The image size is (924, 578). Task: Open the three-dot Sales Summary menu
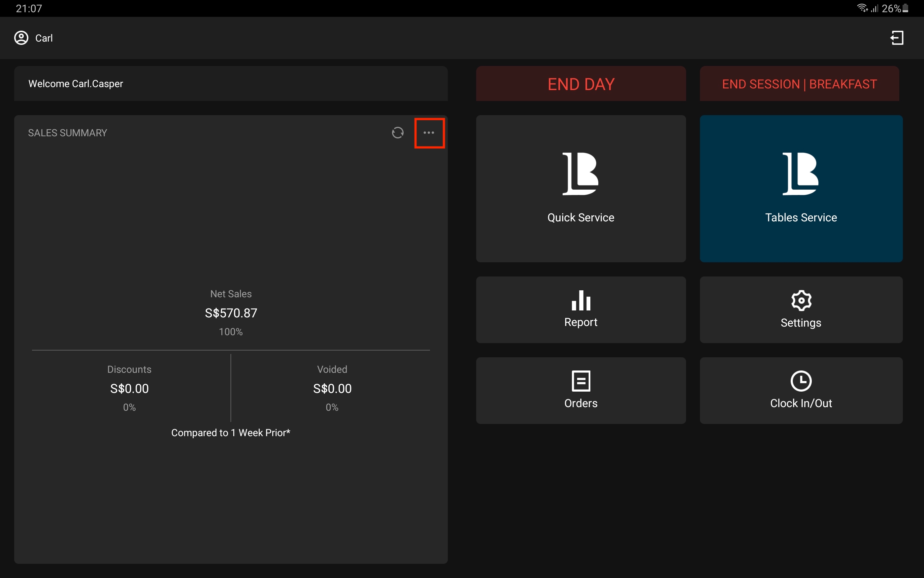tap(429, 133)
